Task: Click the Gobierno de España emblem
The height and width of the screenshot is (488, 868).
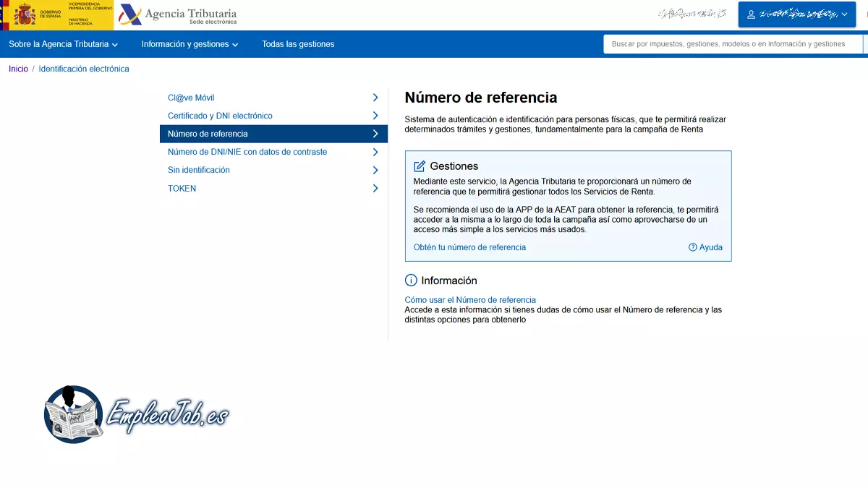Action: [x=25, y=14]
